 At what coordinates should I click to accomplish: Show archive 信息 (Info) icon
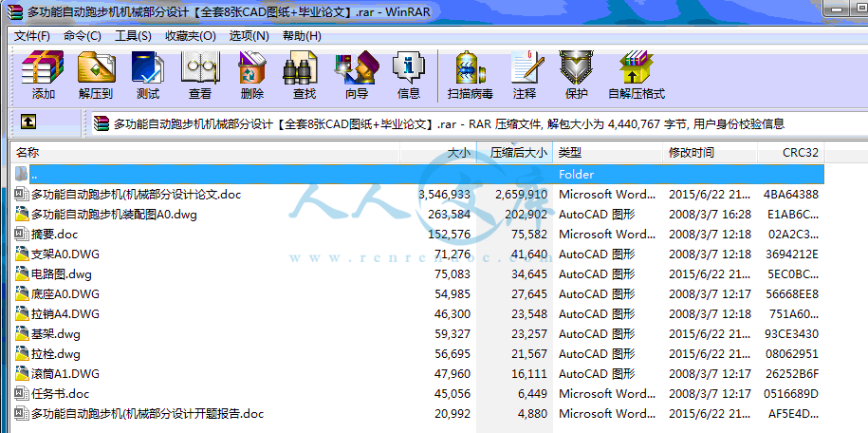(x=409, y=67)
